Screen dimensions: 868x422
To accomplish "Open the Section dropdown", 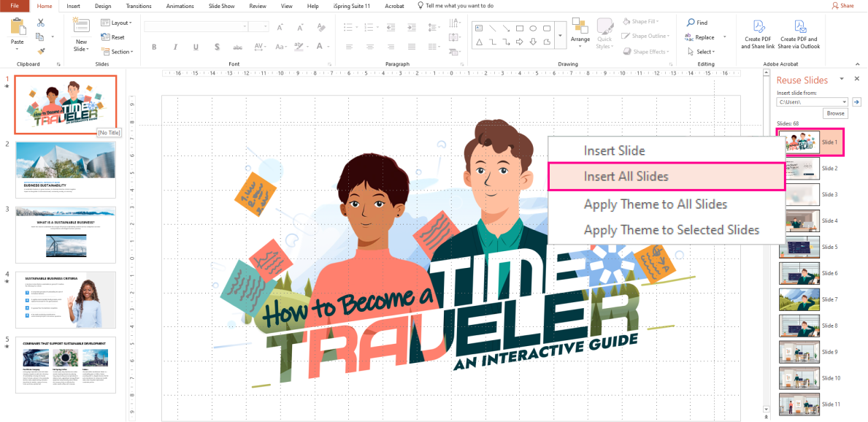I will pyautogui.click(x=117, y=52).
